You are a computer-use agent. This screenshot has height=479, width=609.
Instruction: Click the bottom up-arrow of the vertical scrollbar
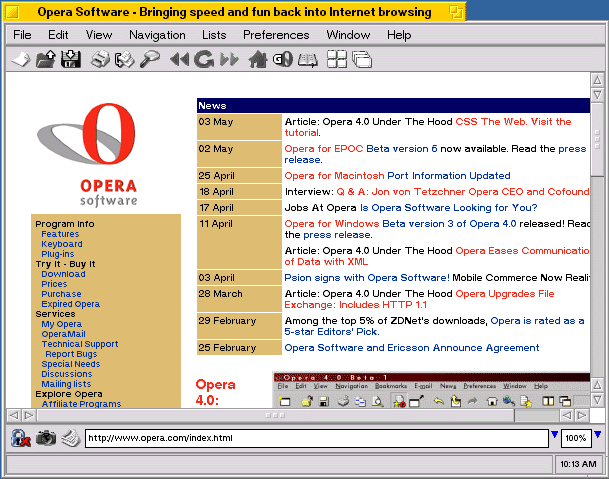click(x=597, y=385)
